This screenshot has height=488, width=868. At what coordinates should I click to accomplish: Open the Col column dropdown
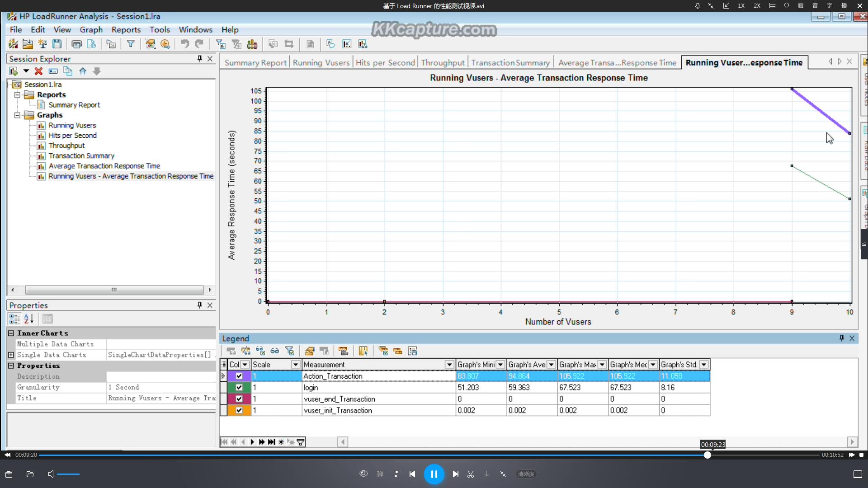(x=245, y=365)
